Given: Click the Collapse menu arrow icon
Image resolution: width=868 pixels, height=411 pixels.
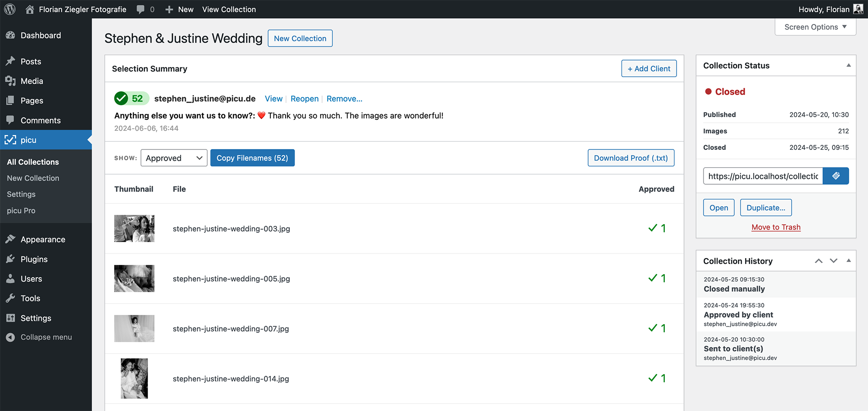Looking at the screenshot, I should coord(10,337).
